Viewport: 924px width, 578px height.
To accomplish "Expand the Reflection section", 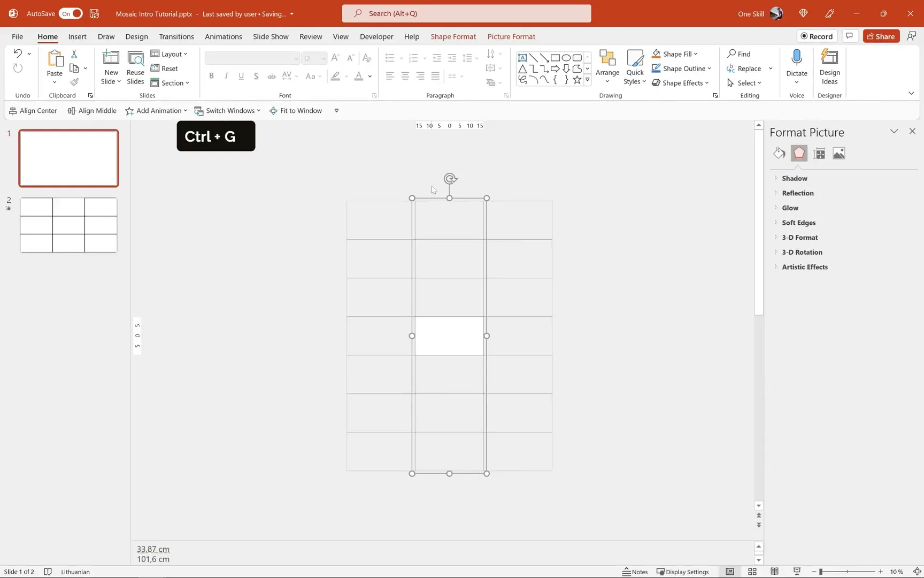I will (x=797, y=193).
